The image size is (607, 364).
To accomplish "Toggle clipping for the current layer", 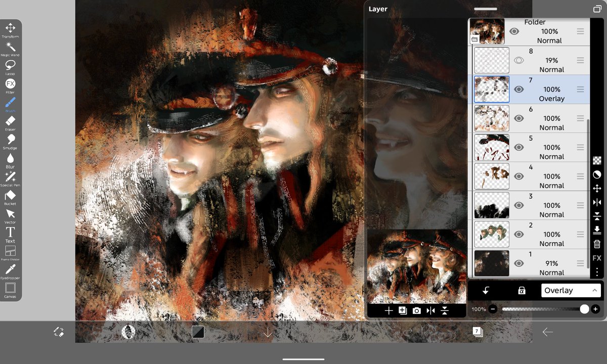I will [486, 291].
